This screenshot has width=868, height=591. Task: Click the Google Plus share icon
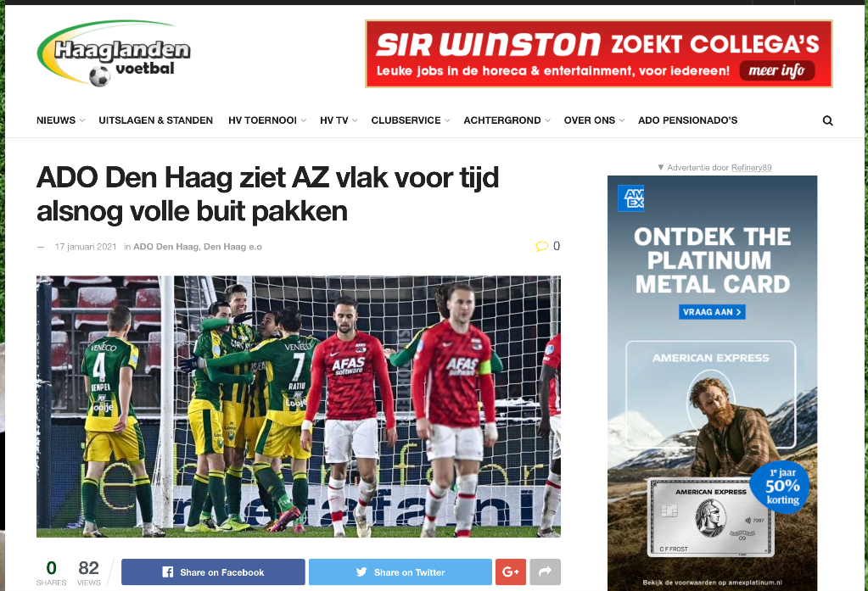point(511,571)
